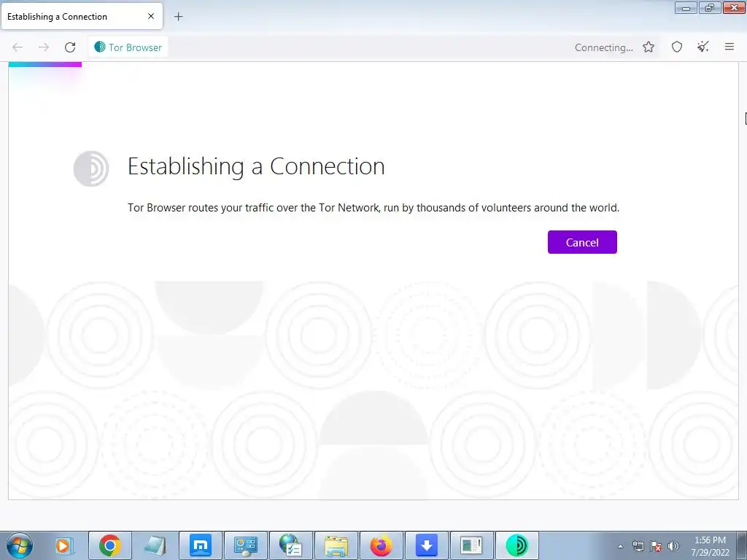Image resolution: width=747 pixels, height=560 pixels.
Task: Click the Cancel button
Action: [582, 242]
